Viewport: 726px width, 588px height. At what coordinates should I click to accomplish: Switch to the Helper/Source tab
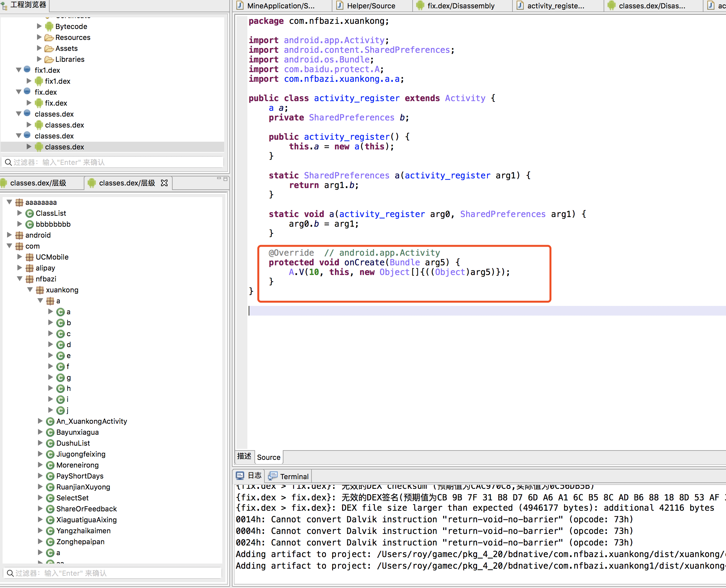click(371, 6)
